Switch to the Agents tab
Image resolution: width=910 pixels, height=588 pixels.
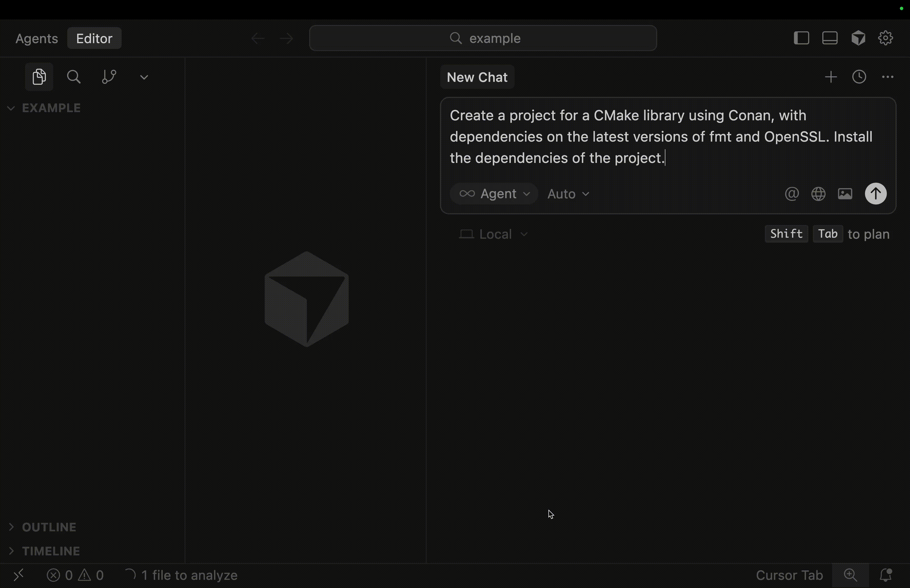coord(36,38)
